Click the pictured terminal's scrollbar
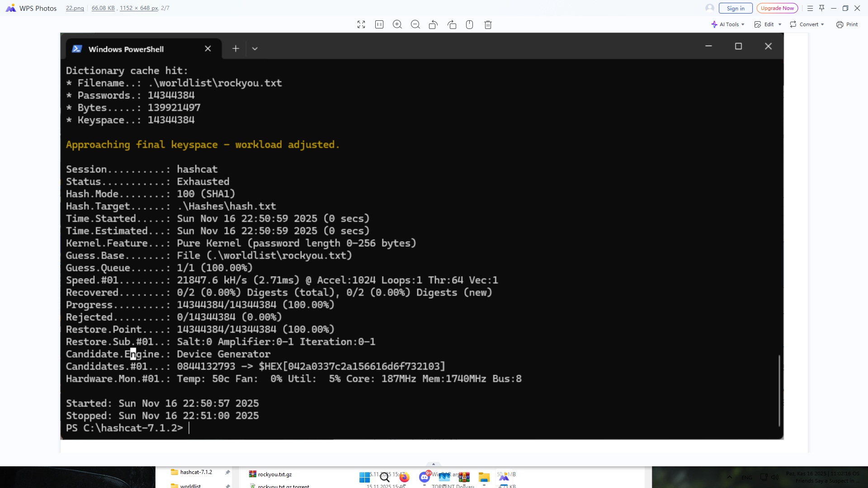The image size is (868, 488). [x=779, y=391]
